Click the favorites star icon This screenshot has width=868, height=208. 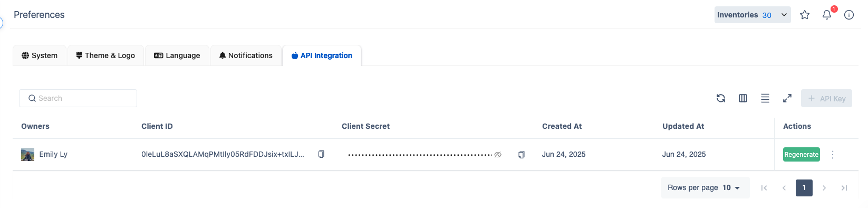pos(805,15)
